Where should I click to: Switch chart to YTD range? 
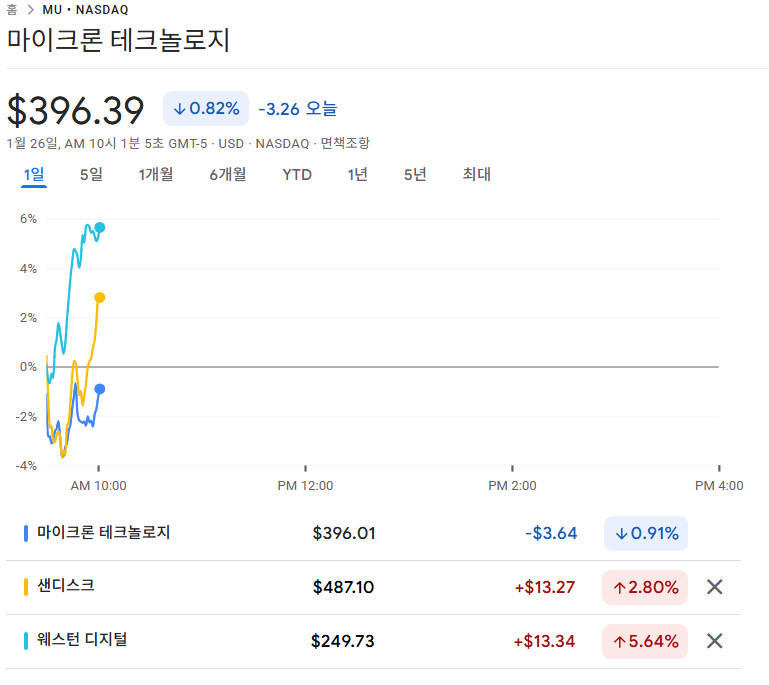click(297, 175)
